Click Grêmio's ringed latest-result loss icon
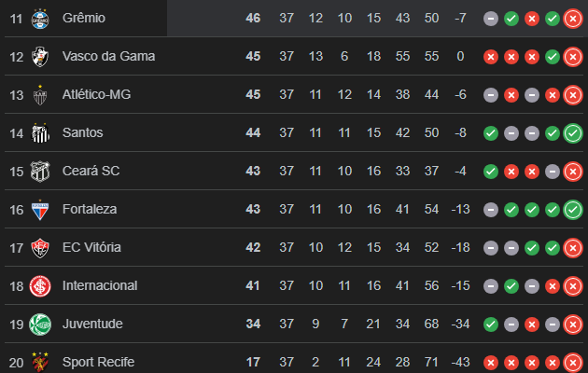Viewport: 588px width, 373px height. [x=573, y=18]
